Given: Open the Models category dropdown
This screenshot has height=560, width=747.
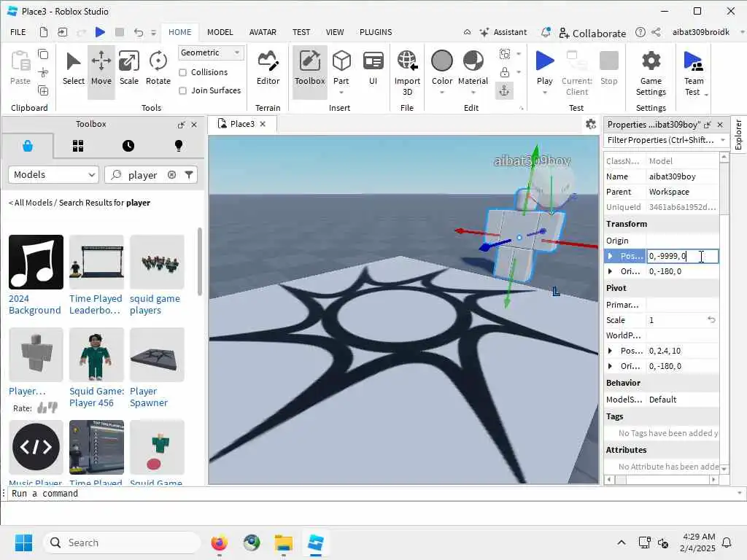Looking at the screenshot, I should [53, 175].
